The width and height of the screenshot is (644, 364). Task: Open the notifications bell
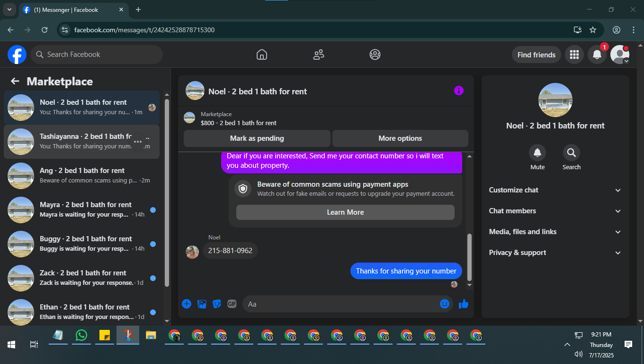[597, 55]
